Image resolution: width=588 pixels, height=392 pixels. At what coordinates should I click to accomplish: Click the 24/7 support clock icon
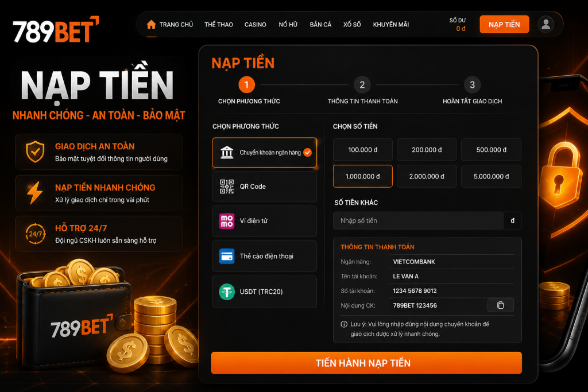[x=35, y=234]
